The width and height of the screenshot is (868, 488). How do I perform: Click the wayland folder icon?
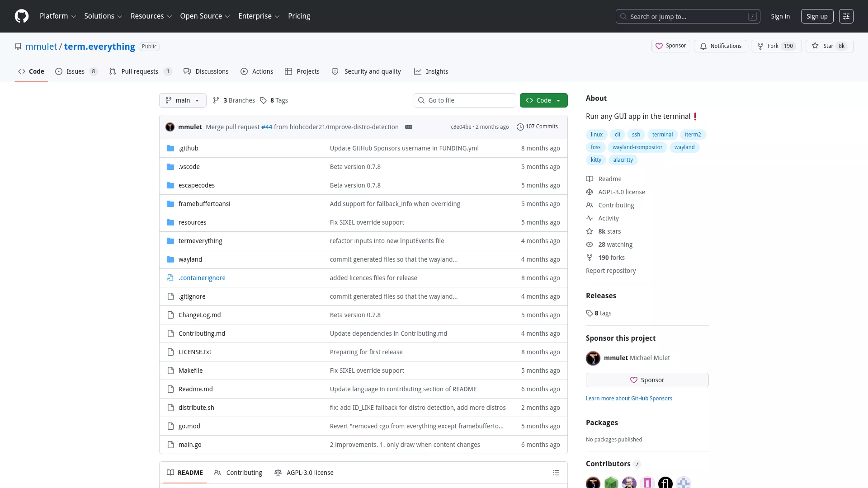pyautogui.click(x=170, y=259)
